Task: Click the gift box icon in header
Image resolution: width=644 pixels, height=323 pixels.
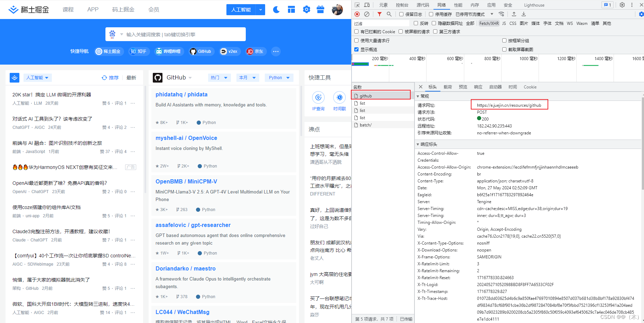Action: tap(320, 9)
